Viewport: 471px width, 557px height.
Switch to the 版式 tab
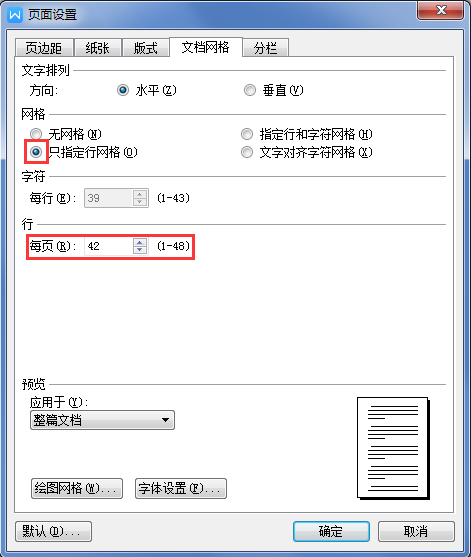tap(146, 48)
